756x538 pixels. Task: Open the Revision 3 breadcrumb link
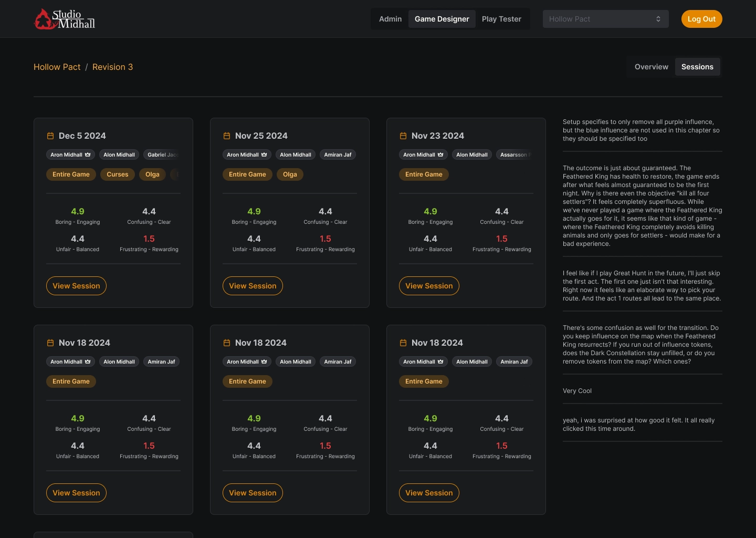pyautogui.click(x=112, y=67)
